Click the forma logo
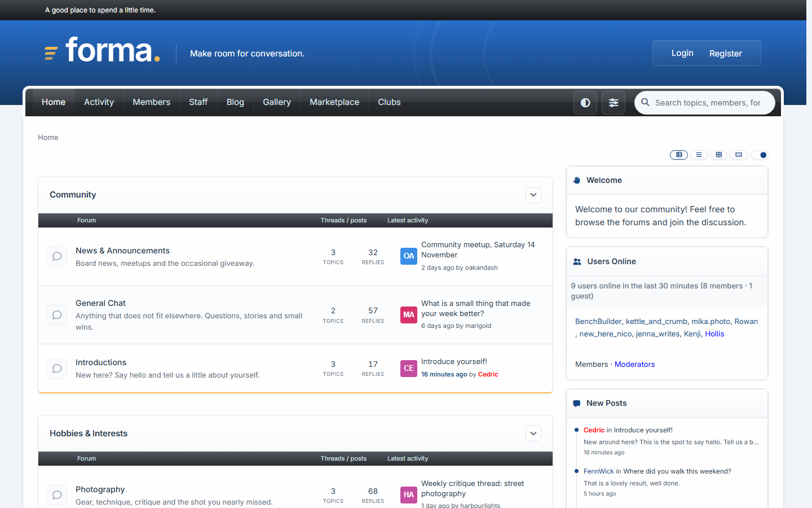 tap(103, 51)
